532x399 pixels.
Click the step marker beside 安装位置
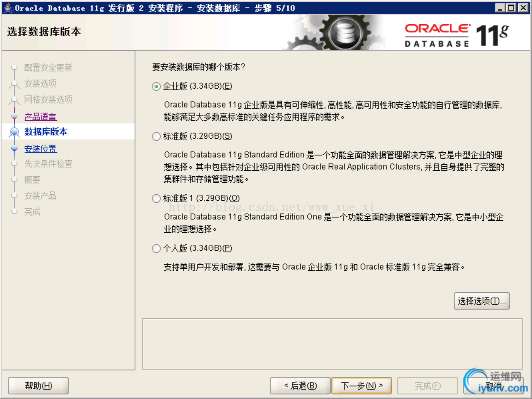(x=14, y=148)
